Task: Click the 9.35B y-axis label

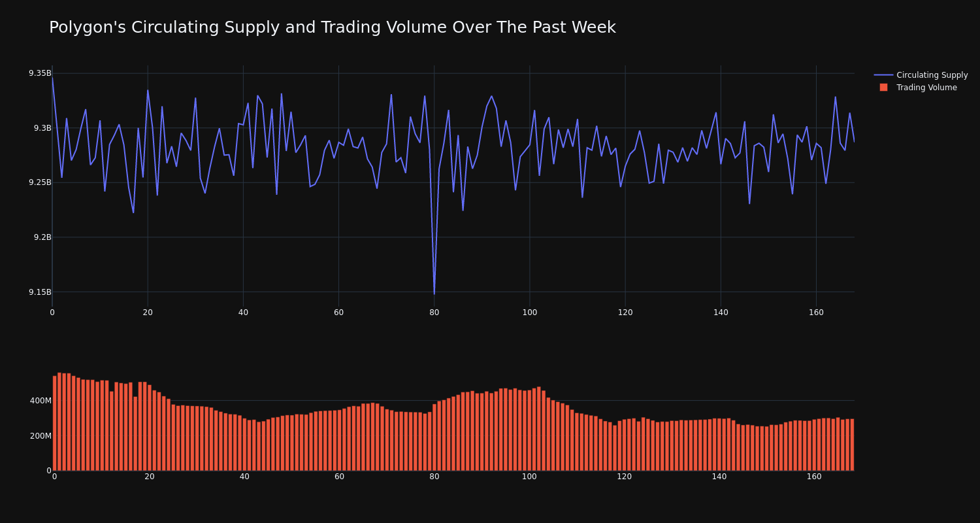Action: point(40,73)
